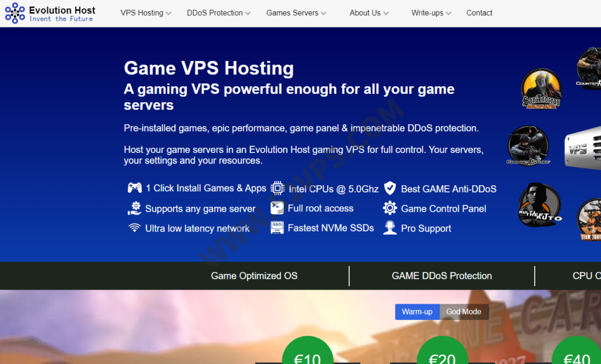Select the Warm-up plan toggle

click(417, 312)
